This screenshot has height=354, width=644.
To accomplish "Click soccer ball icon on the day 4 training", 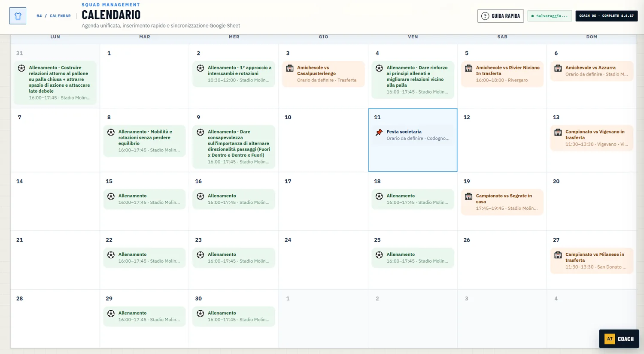I will [x=379, y=68].
